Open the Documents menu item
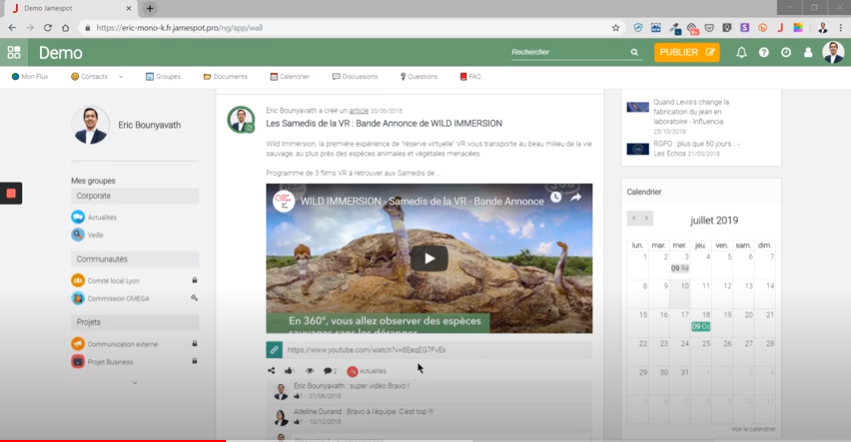851x442 pixels. coord(225,77)
